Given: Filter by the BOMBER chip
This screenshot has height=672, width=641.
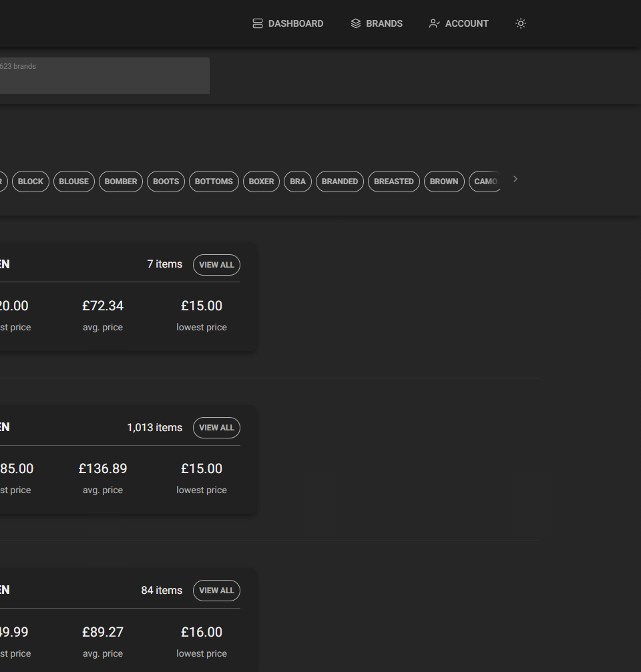Looking at the screenshot, I should point(121,182).
